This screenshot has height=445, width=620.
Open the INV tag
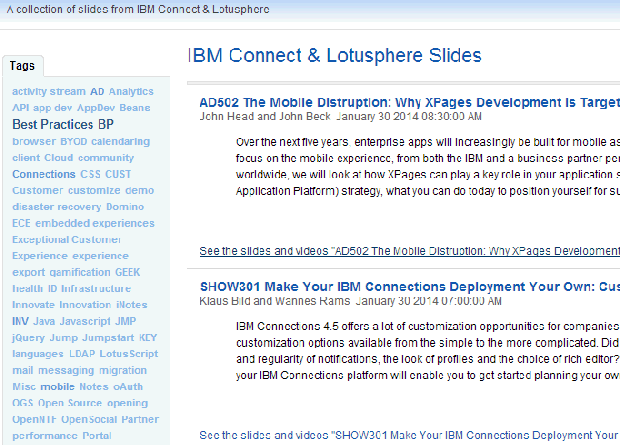coord(21,321)
